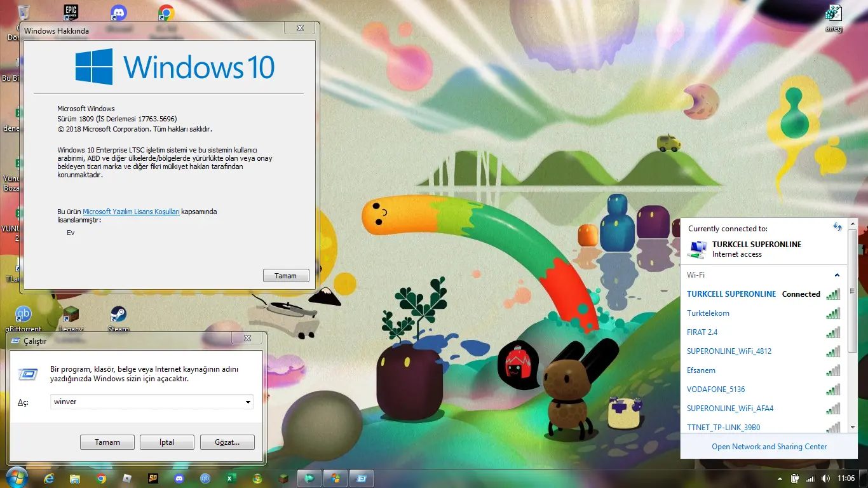Select the TTNET_TP-LINK_39B0 network
This screenshot has height=488, width=868.
point(764,426)
